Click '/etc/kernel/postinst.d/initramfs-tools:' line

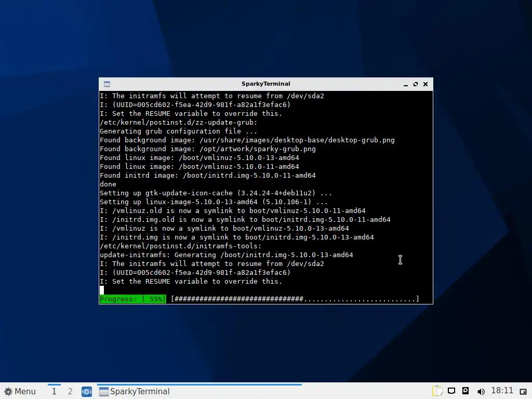180,246
